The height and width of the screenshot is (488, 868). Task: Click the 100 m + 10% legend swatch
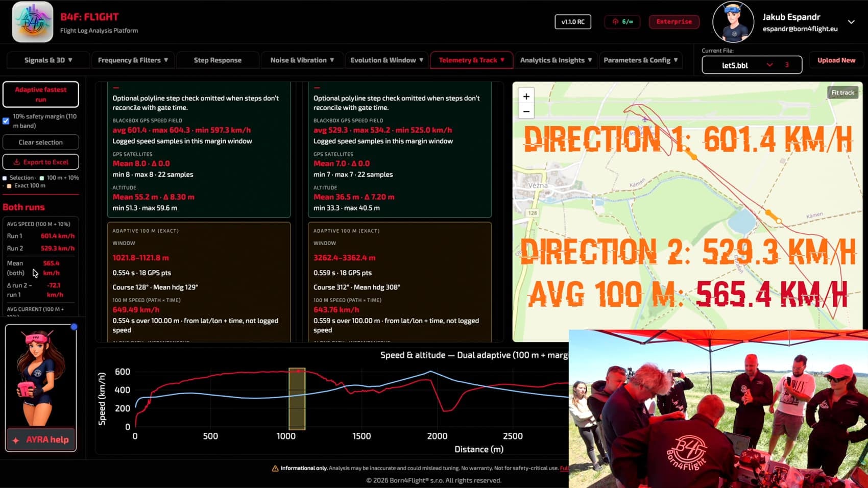[x=42, y=178]
